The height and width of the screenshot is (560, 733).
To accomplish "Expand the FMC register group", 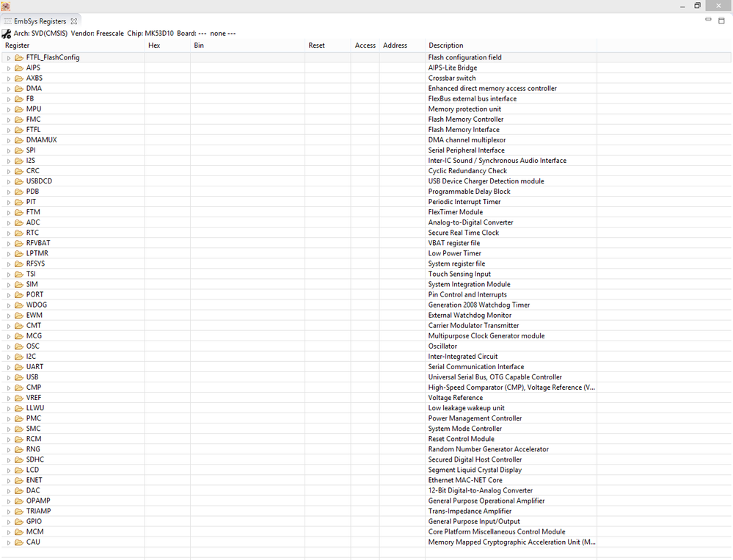I will point(8,120).
